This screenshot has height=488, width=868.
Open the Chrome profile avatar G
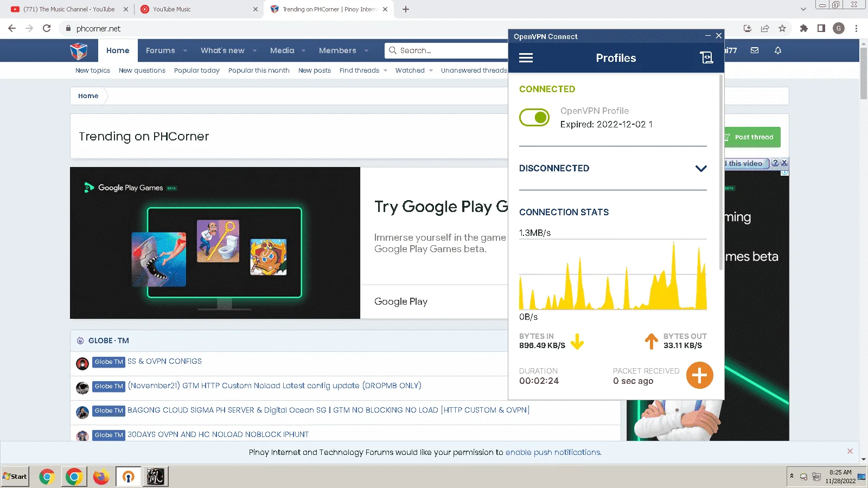(x=839, y=28)
